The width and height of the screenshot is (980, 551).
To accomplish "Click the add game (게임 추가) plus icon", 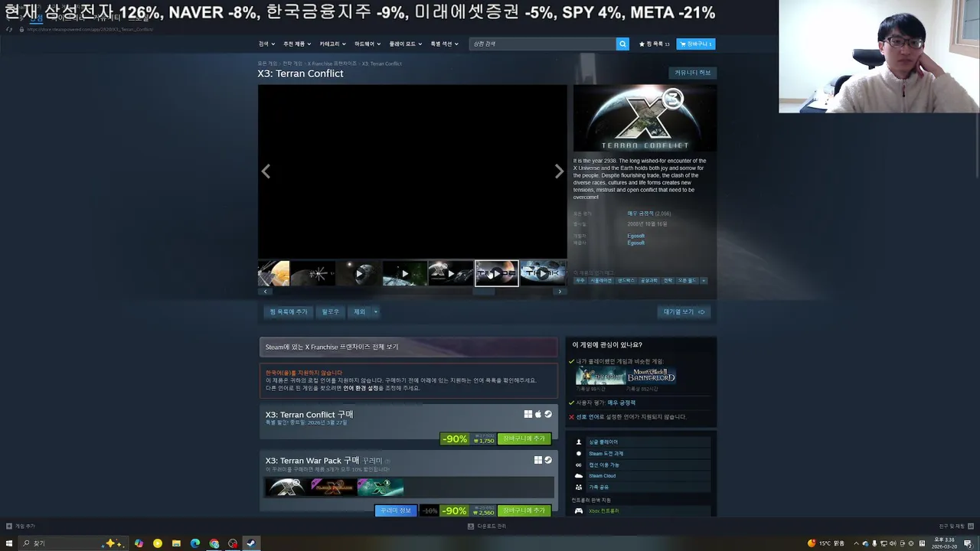I will pos(9,527).
